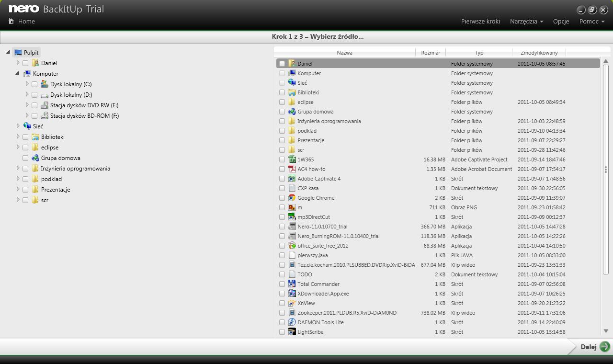Viewport: 613px width, 364px height.
Task: Click the Dysk lokalny (C:) drive icon
Action: pyautogui.click(x=45, y=84)
